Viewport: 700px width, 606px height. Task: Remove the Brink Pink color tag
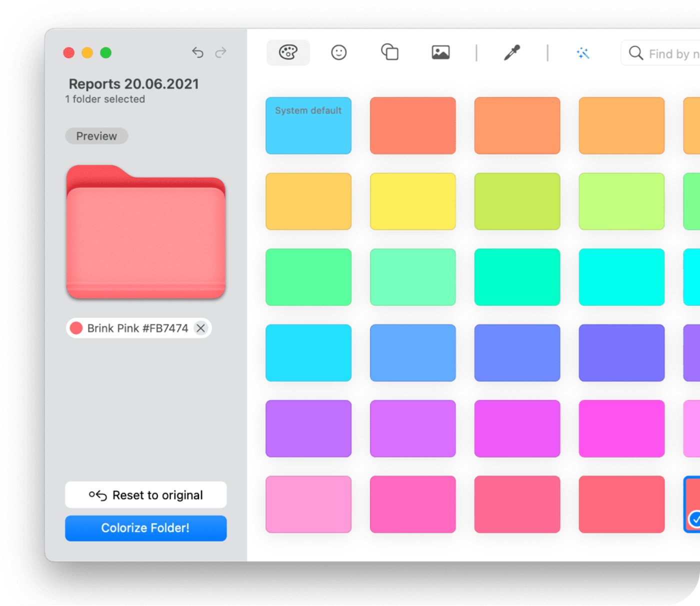click(201, 328)
